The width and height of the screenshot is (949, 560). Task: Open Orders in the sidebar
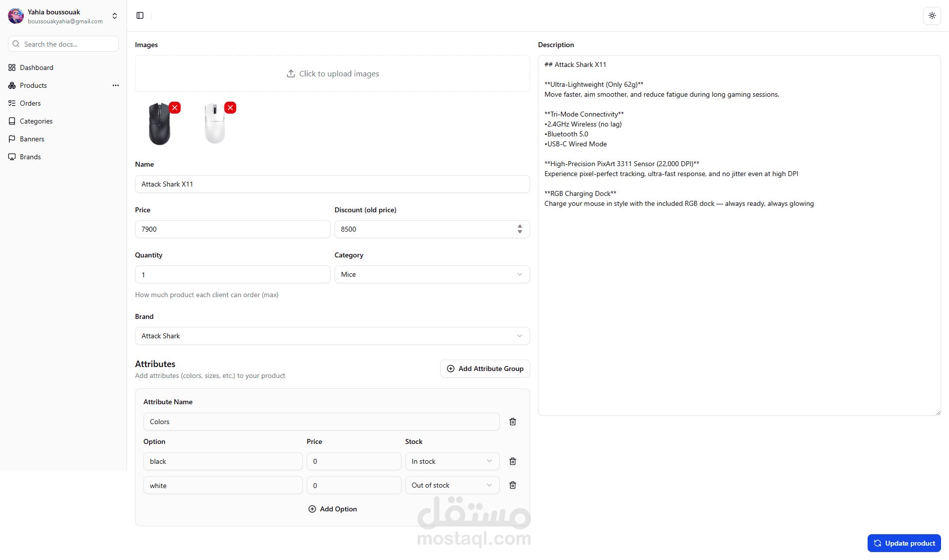(x=64, y=103)
